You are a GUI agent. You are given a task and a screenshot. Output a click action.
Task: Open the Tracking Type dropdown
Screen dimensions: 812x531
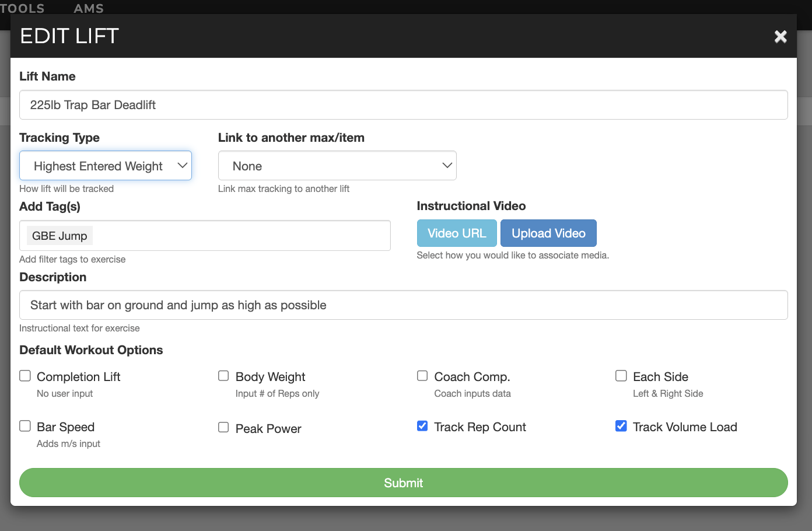[106, 166]
